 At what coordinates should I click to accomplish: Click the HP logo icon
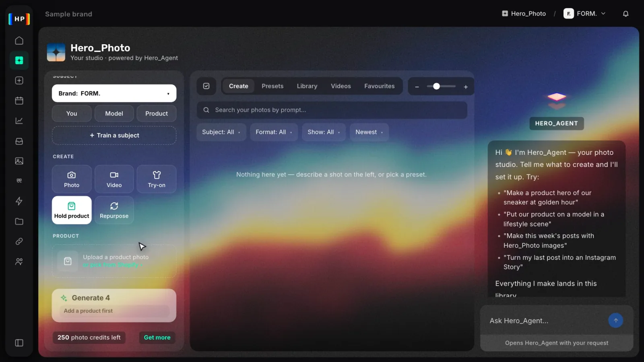pos(19,19)
